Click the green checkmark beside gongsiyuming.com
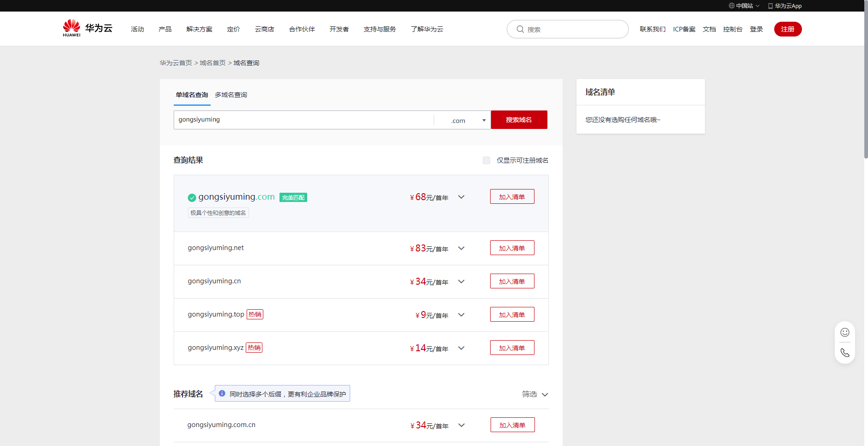868x446 pixels. [192, 198]
